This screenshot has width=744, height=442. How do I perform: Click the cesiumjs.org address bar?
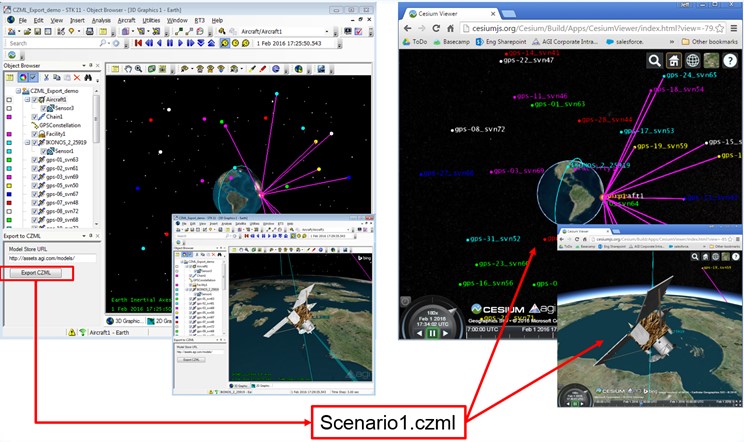click(x=592, y=28)
